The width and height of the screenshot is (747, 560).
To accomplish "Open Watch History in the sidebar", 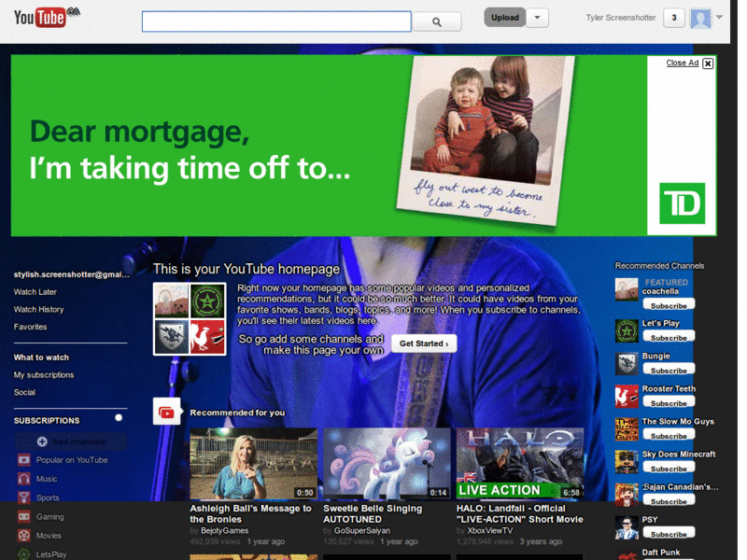I will (x=38, y=310).
